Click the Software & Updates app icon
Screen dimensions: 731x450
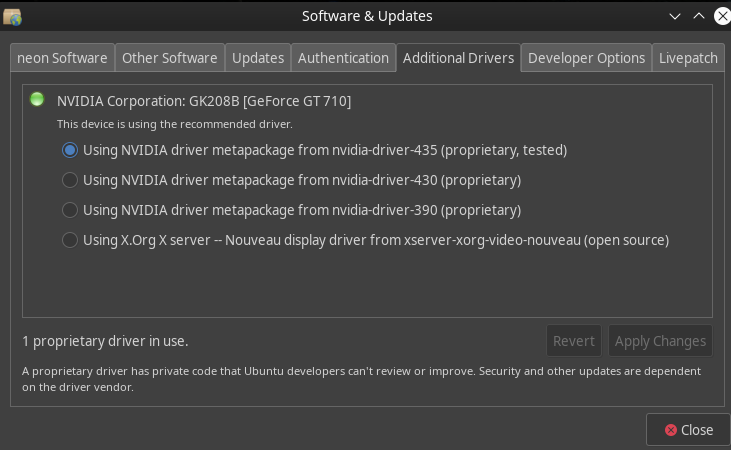[12, 17]
